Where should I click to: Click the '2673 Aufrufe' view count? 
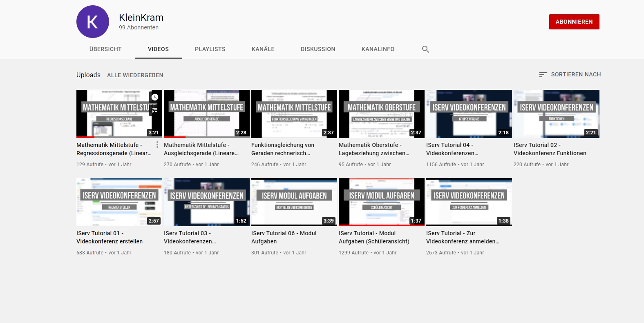(x=441, y=253)
